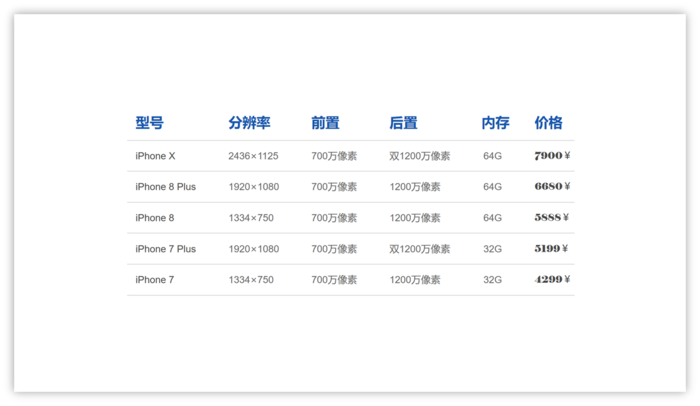Screen dimensions: 700x406
Task: Click iPhone X rear camera 双1200万像素
Action: [420, 156]
